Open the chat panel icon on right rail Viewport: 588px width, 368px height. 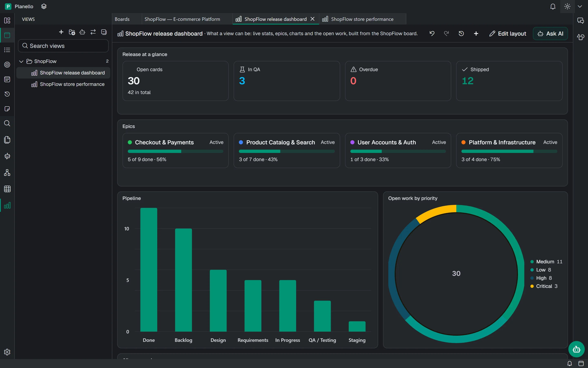580,21
